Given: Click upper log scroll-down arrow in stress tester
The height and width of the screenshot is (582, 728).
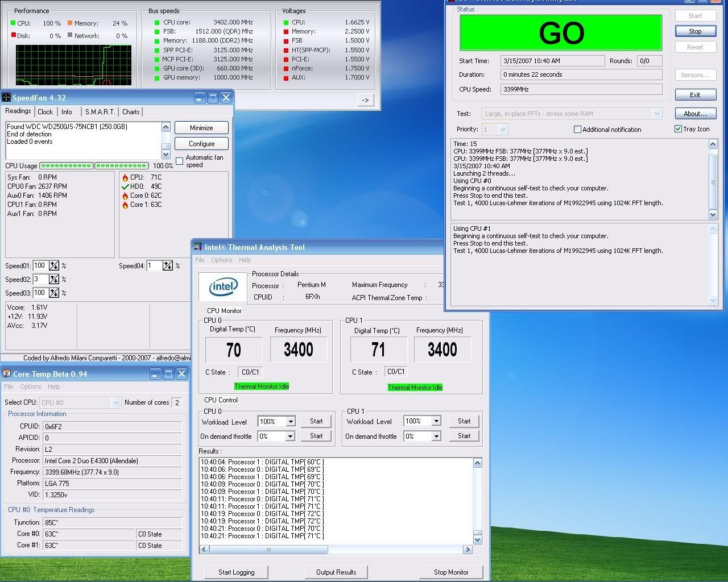Looking at the screenshot, I should tap(713, 214).
